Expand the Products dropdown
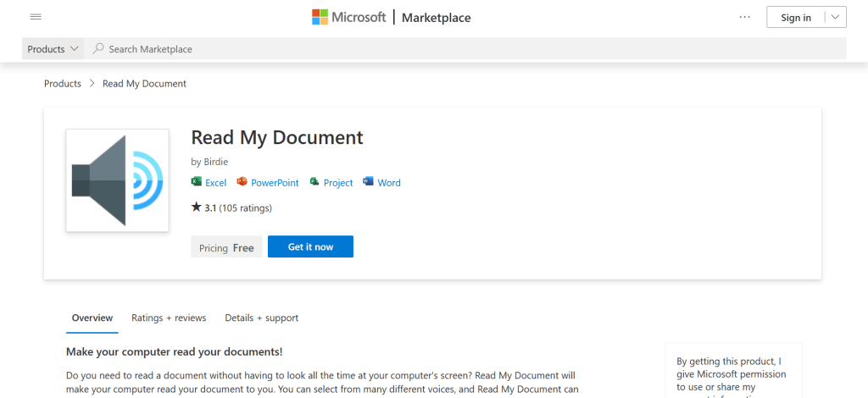Image resolution: width=868 pixels, height=398 pixels. 53,49
